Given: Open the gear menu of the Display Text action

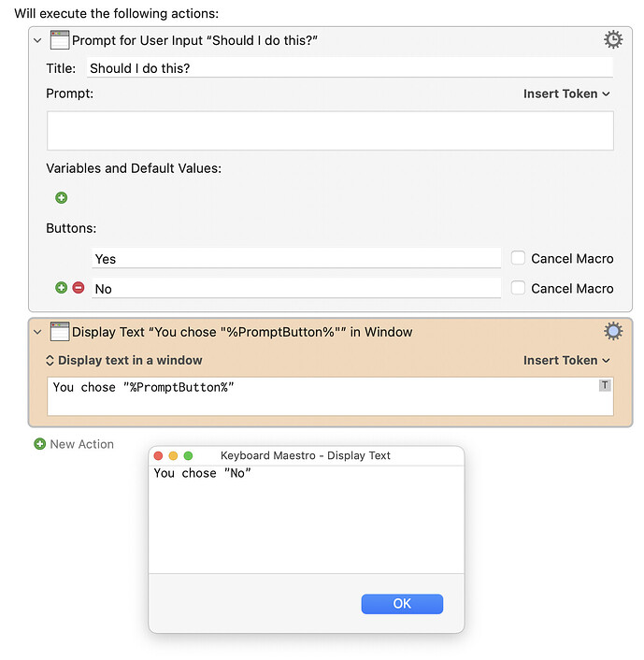Looking at the screenshot, I should point(613,331).
